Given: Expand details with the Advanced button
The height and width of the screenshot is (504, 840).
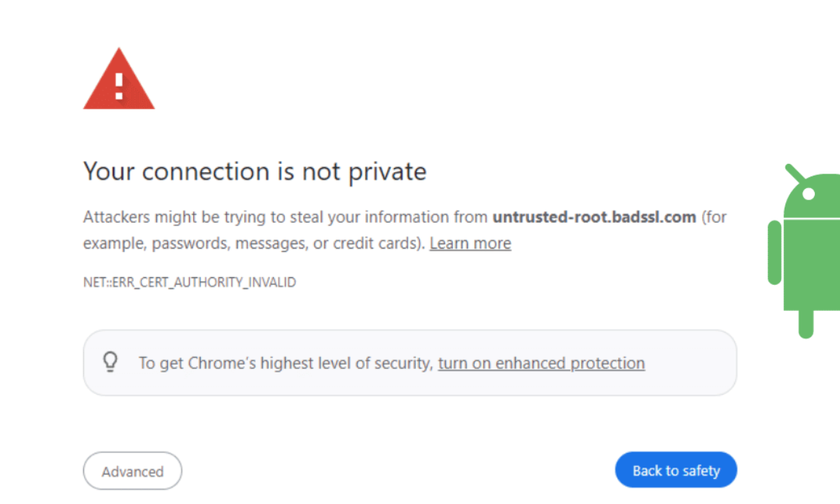Looking at the screenshot, I should (132, 471).
